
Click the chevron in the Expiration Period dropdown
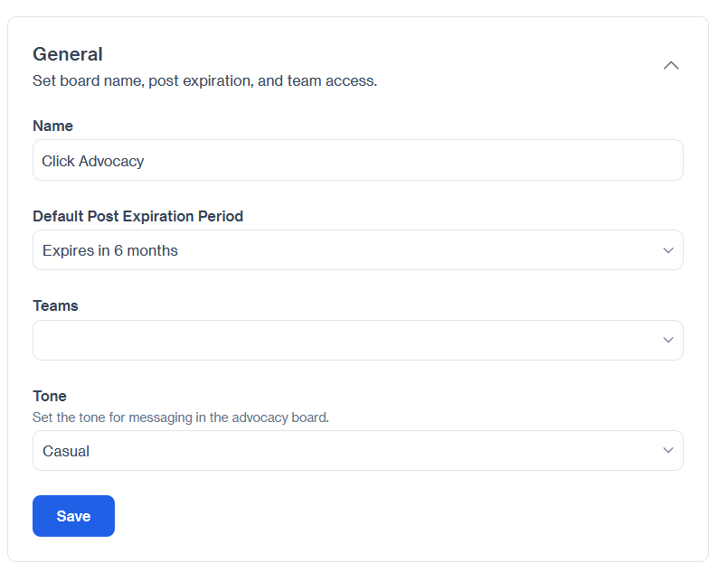point(668,250)
